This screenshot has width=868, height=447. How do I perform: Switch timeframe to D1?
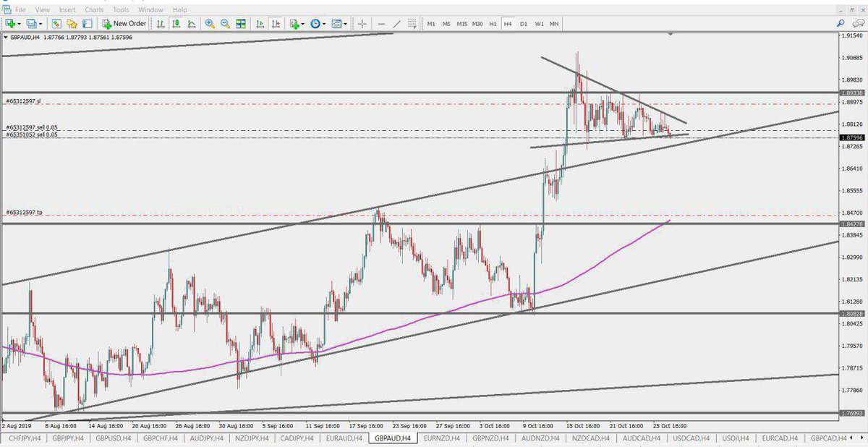(x=524, y=24)
